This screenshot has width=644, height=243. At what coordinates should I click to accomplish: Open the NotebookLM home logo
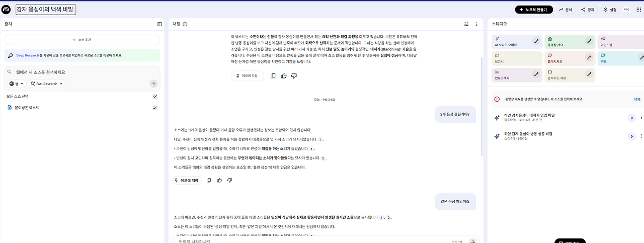point(7,9)
